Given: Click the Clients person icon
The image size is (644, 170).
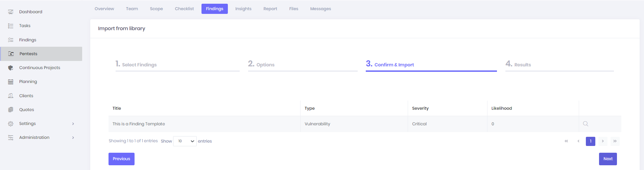Looking at the screenshot, I should (11, 96).
